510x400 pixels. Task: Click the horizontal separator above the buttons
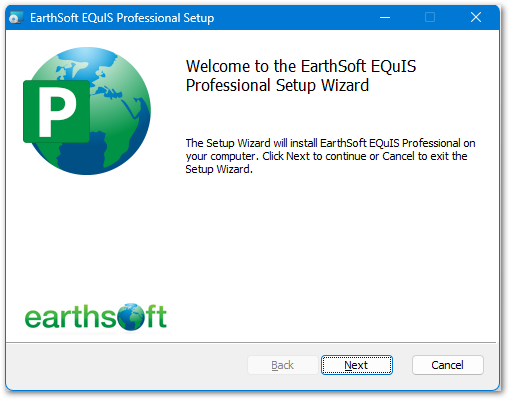(x=251, y=342)
